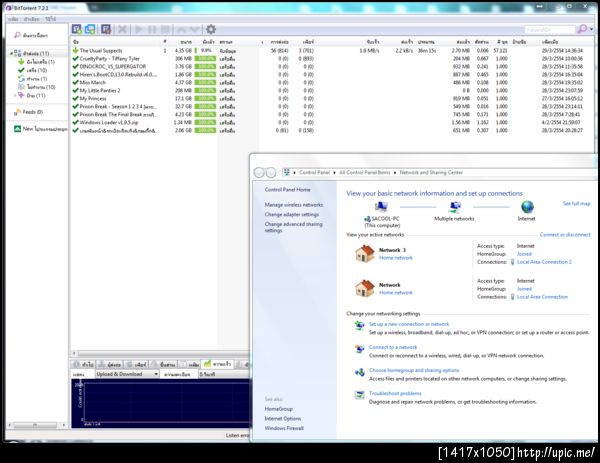Click torrent list horizontal scrollbar
Screen dimensions: 600x463
pos(161,353)
